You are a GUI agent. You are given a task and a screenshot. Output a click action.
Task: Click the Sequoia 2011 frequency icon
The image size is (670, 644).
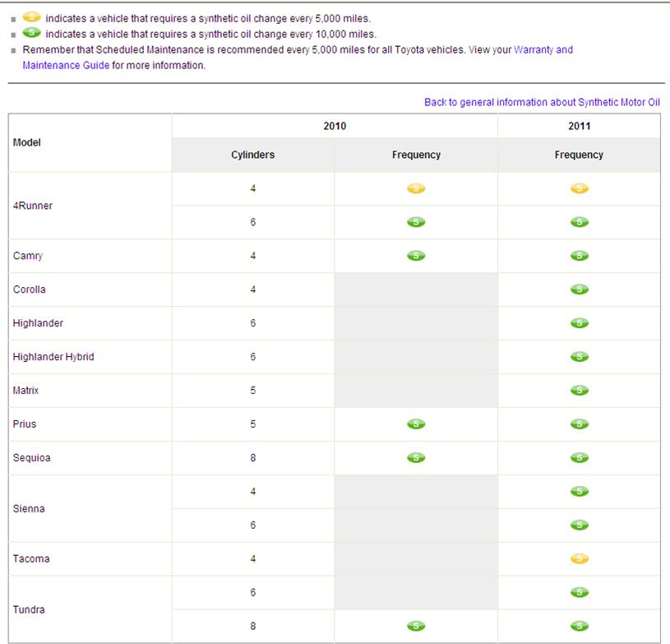point(580,458)
